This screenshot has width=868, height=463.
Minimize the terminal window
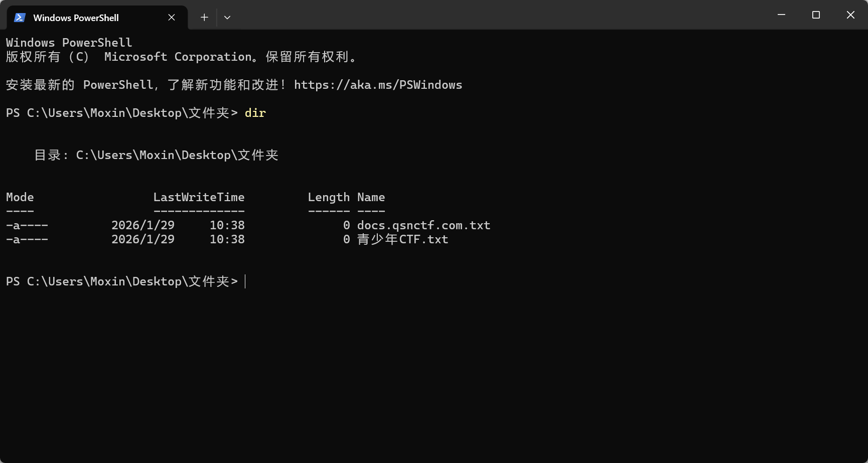tap(781, 15)
